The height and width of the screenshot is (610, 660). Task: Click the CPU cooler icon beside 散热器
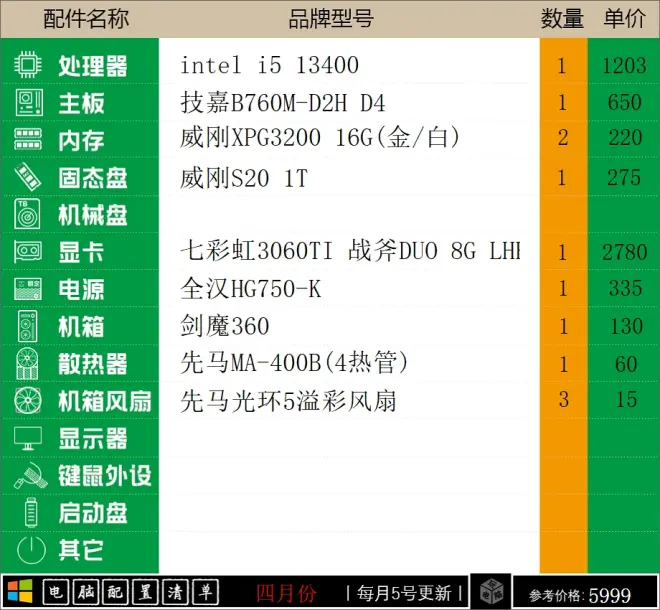pyautogui.click(x=27, y=364)
